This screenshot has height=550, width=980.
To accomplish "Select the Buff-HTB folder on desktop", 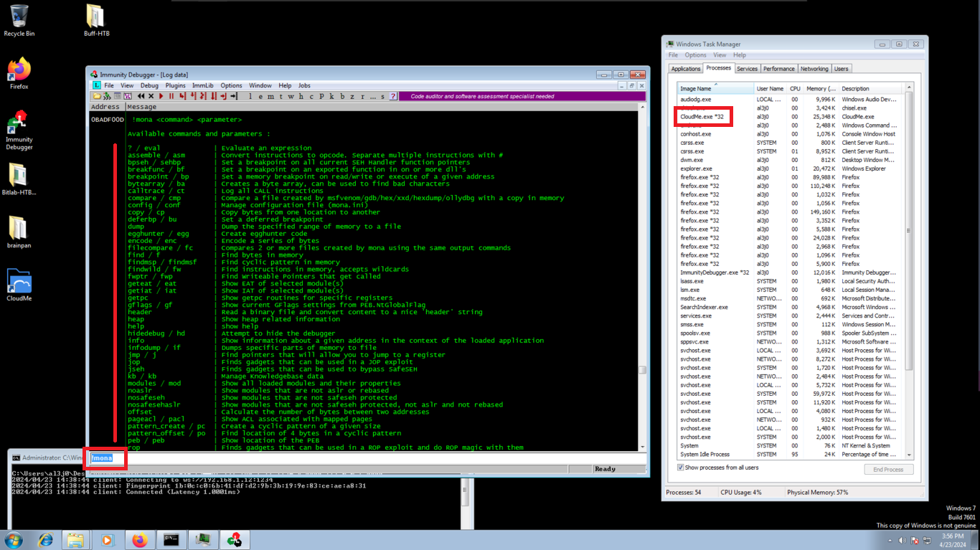I will (96, 20).
